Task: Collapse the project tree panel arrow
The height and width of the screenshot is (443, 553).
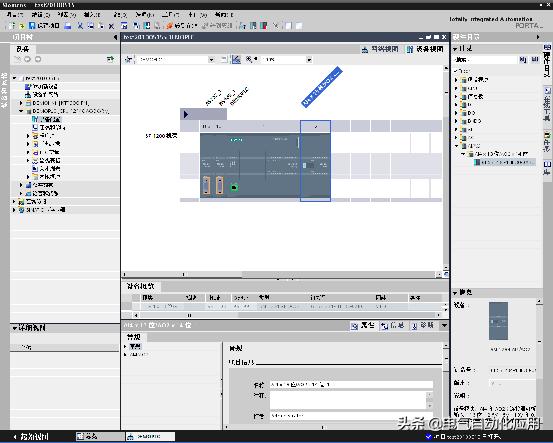Action: [115, 37]
